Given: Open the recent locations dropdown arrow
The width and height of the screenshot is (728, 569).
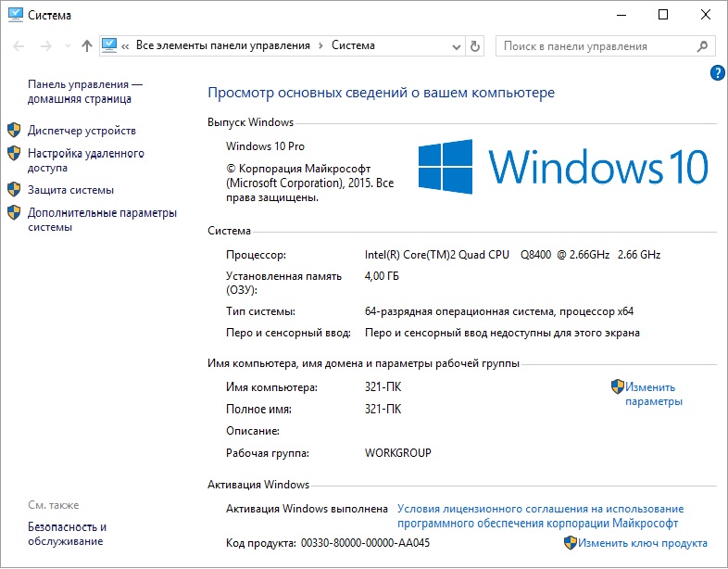Looking at the screenshot, I should [x=68, y=46].
